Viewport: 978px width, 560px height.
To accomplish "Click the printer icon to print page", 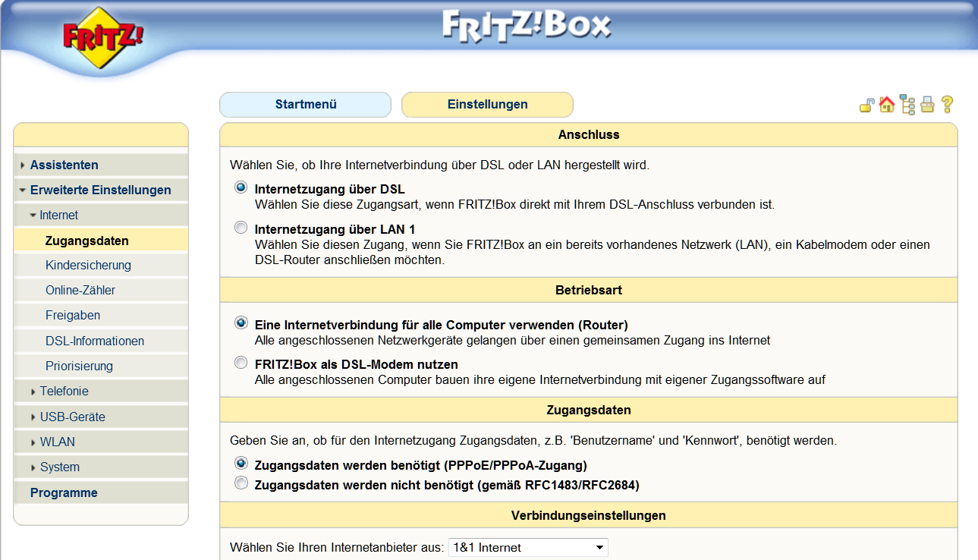I will coord(927,105).
